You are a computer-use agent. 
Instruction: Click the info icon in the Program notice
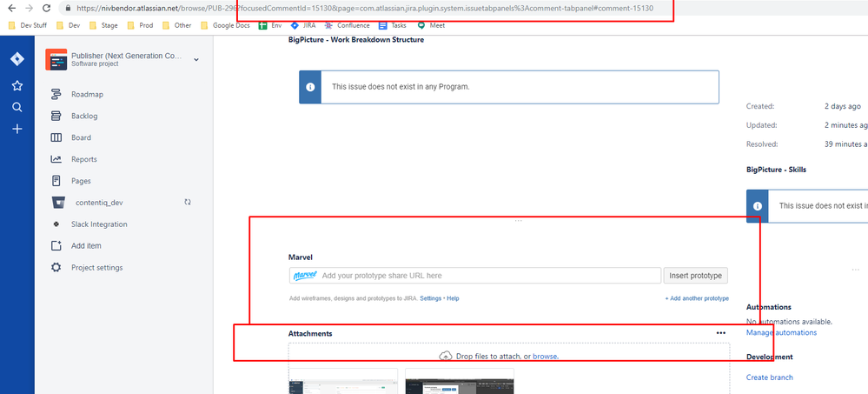pyautogui.click(x=310, y=87)
